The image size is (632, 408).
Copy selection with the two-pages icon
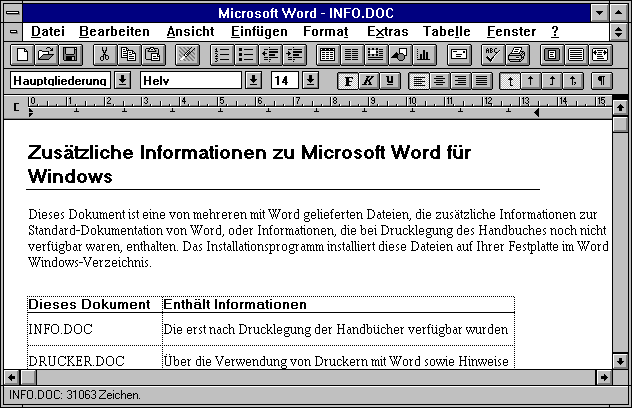pyautogui.click(x=129, y=55)
